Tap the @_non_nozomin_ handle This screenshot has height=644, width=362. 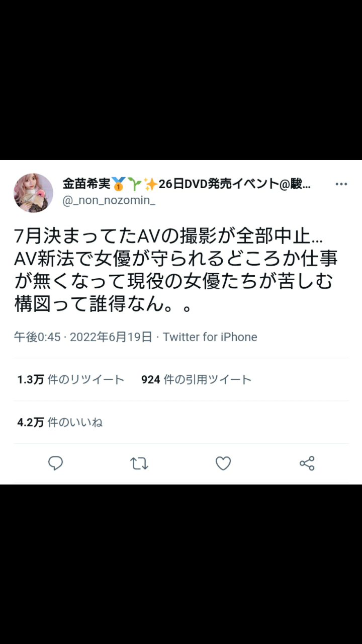click(109, 201)
